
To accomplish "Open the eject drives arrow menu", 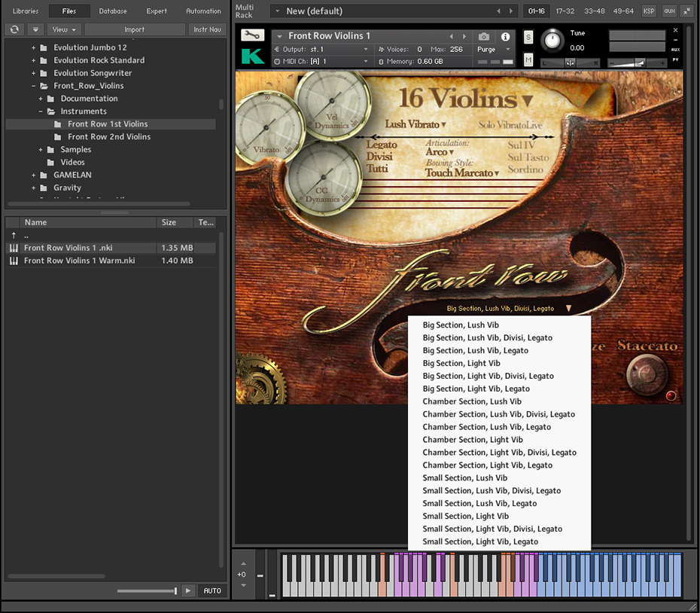I will (35, 29).
